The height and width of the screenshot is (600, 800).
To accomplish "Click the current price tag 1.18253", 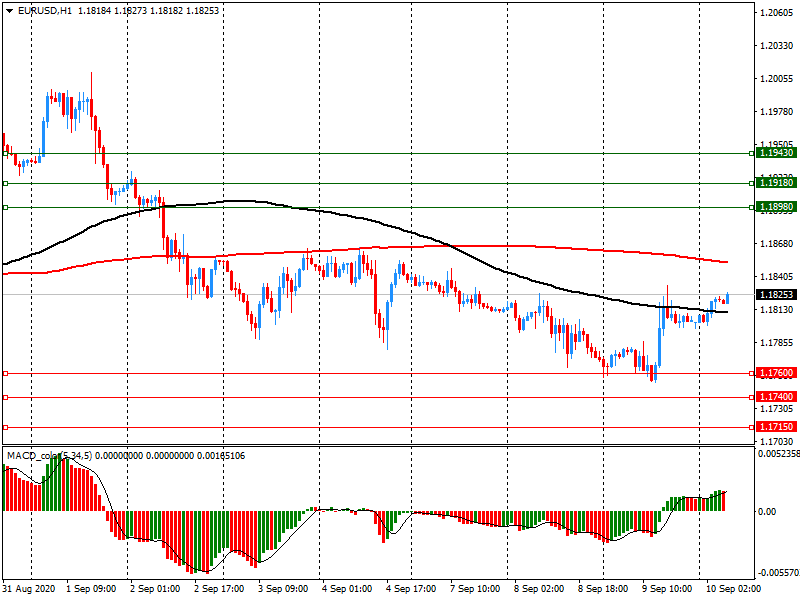I will [776, 295].
